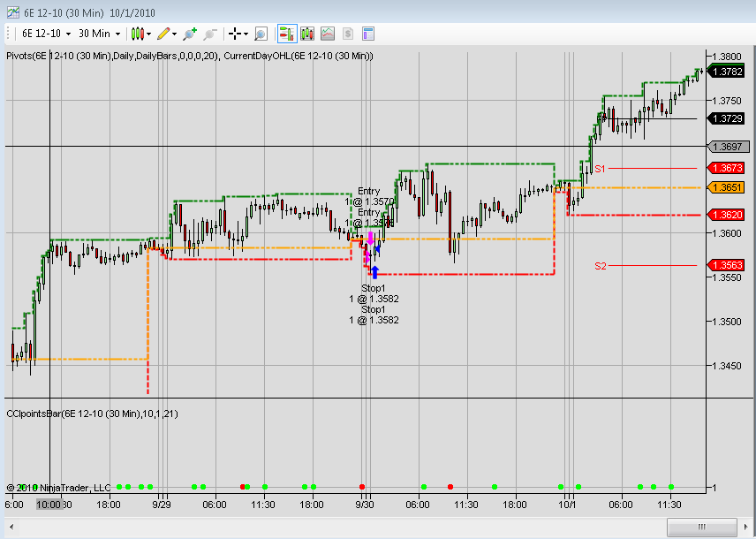Click the red CCI dot before 11:30 on 9/30

tap(450, 487)
